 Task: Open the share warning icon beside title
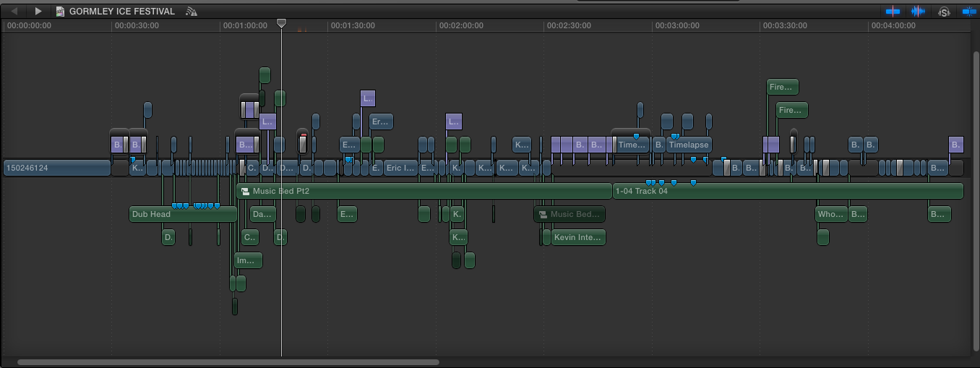191,12
